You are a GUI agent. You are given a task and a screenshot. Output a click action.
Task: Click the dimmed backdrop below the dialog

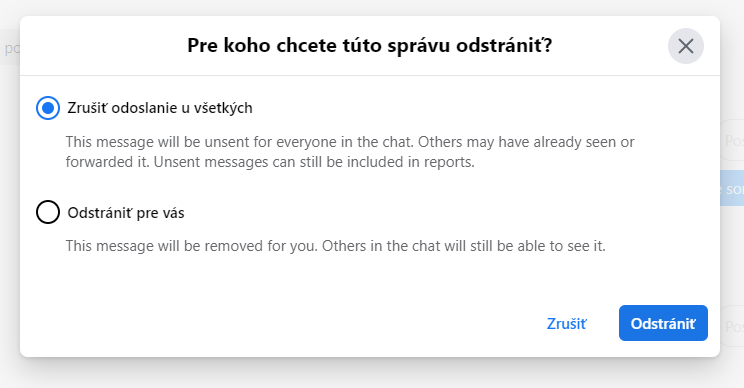pyautogui.click(x=372, y=373)
